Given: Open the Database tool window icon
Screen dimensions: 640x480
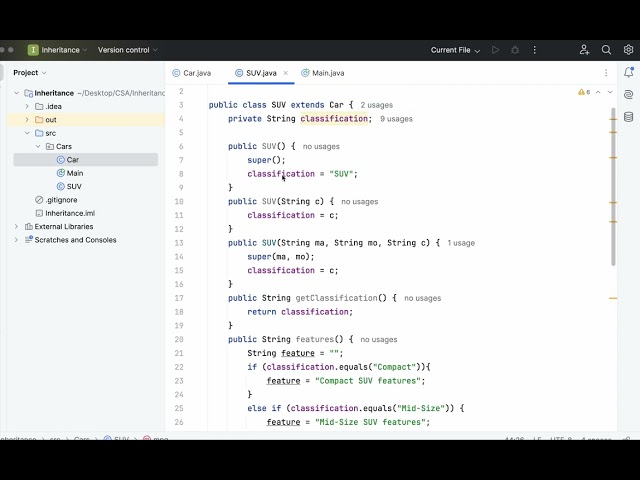Looking at the screenshot, I should click(629, 117).
